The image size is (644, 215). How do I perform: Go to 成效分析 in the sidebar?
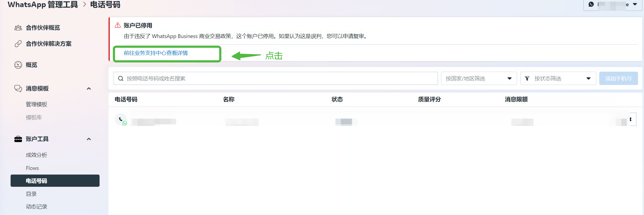tap(36, 155)
